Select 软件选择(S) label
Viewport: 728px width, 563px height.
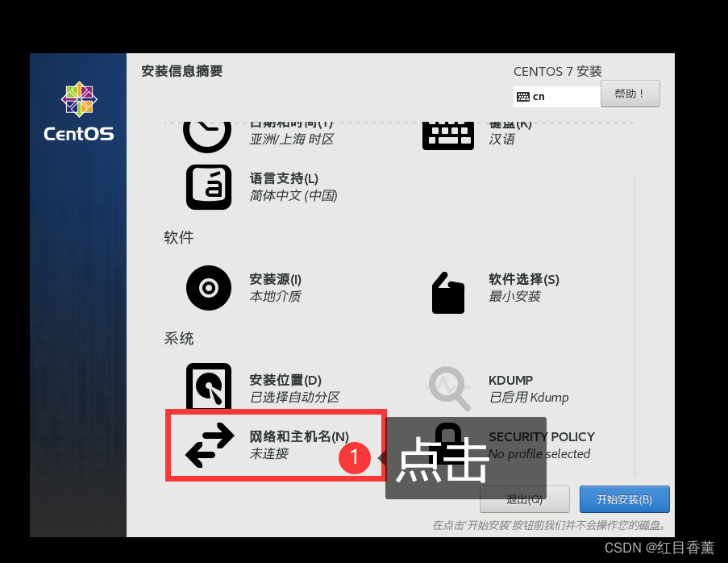(x=524, y=279)
